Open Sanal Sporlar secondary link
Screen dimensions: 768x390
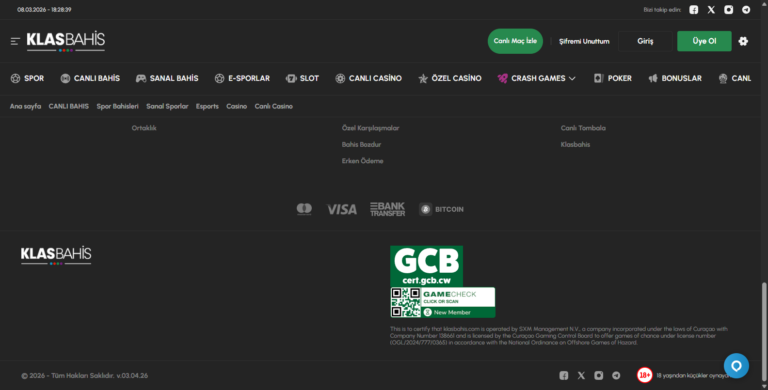(167, 106)
